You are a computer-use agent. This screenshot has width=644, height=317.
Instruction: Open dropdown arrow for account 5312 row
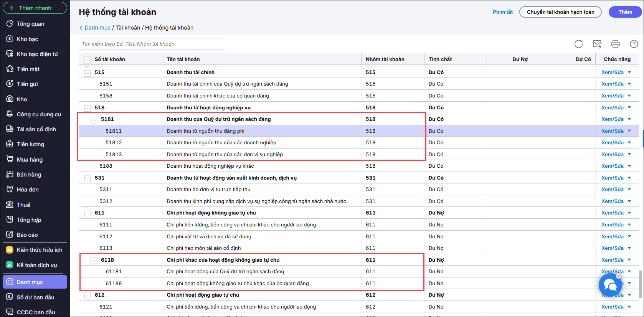pyautogui.click(x=629, y=201)
